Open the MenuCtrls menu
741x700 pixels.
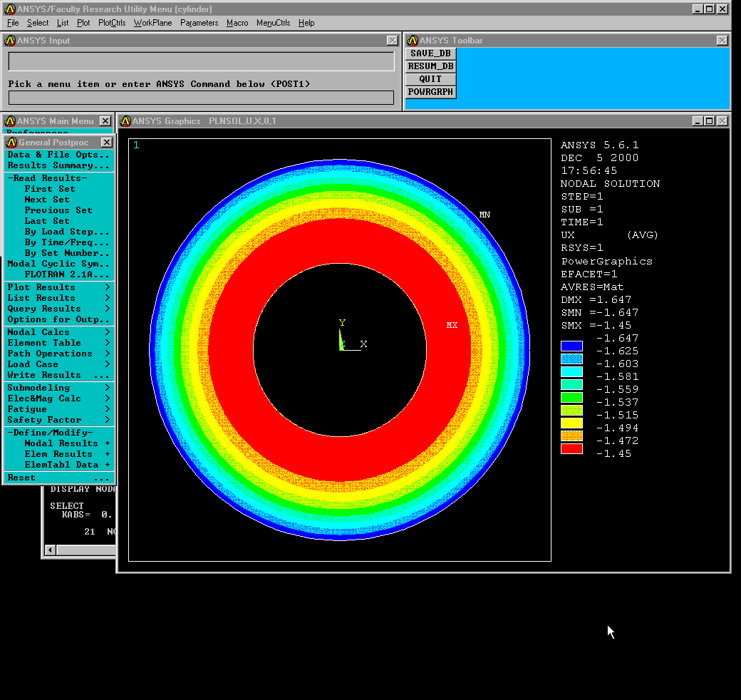coord(273,23)
